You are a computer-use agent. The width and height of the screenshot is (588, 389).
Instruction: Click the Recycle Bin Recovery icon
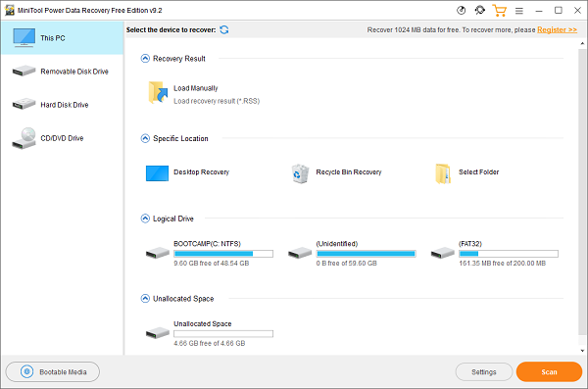300,173
